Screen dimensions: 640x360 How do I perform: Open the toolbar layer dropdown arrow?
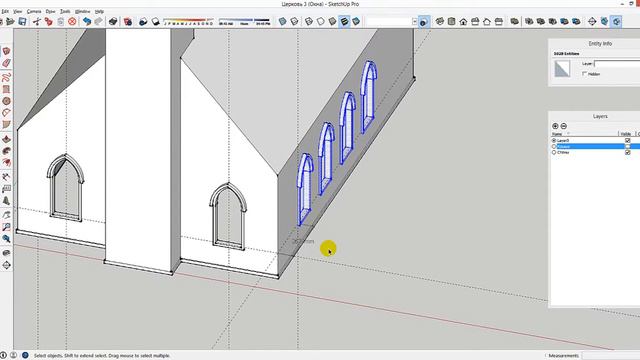(414, 21)
